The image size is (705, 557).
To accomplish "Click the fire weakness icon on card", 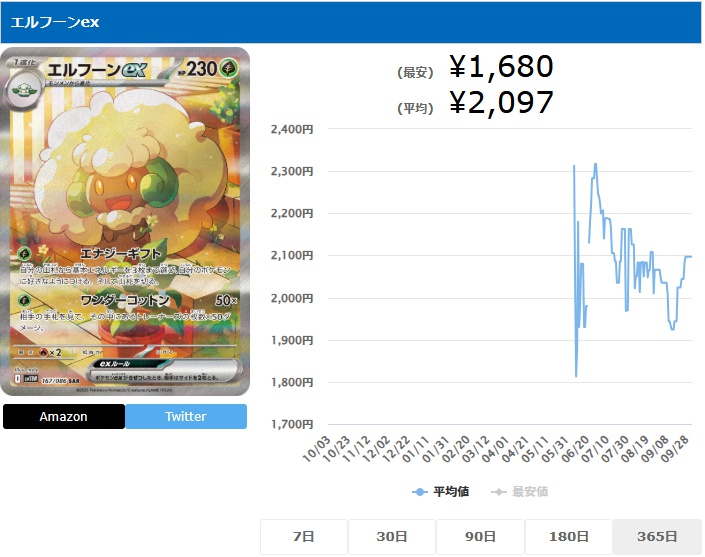I will pyautogui.click(x=44, y=352).
